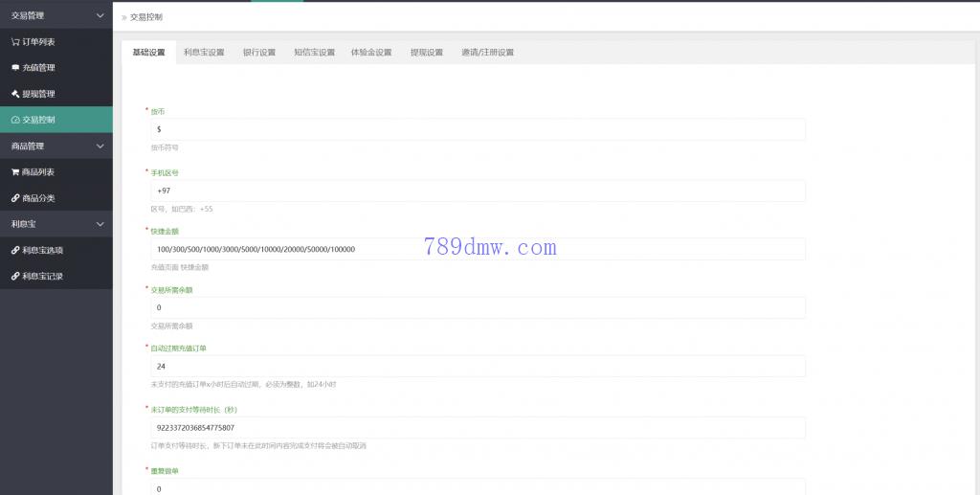Open the 邀请/注册设置 tab
Viewport: 980px width, 495px height.
click(487, 53)
